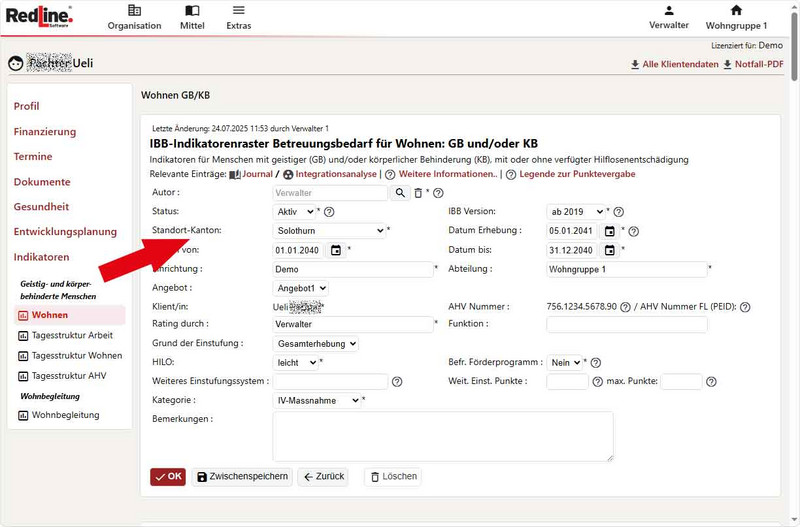Image resolution: width=800 pixels, height=527 pixels.
Task: Click the Verwalter user icon
Action: (x=669, y=11)
